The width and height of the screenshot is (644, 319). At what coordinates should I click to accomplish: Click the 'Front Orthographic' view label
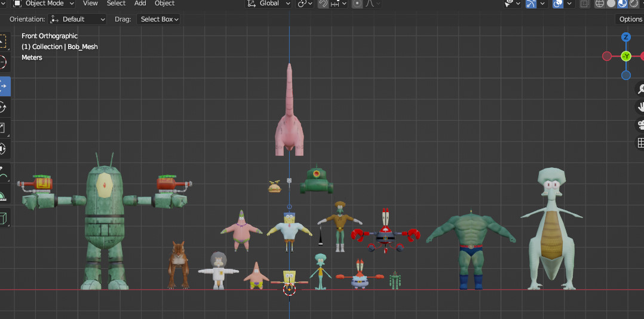point(49,36)
